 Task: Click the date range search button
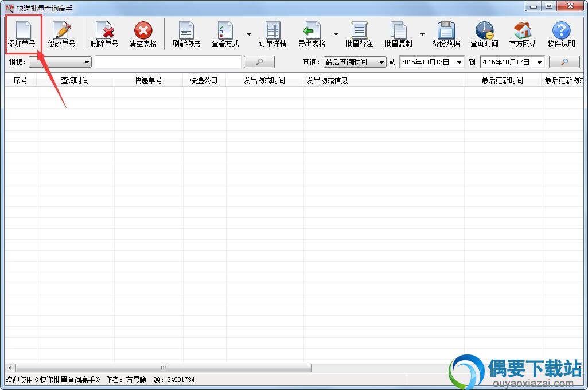click(x=564, y=62)
